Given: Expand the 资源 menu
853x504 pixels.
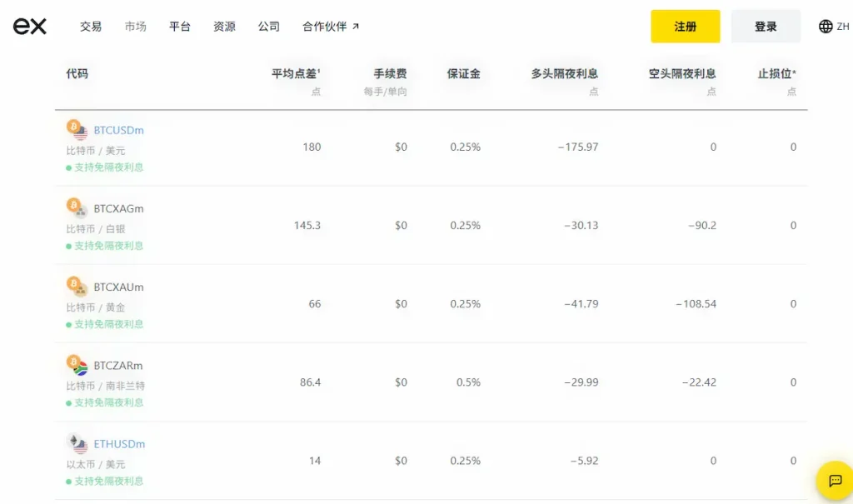Looking at the screenshot, I should (224, 27).
